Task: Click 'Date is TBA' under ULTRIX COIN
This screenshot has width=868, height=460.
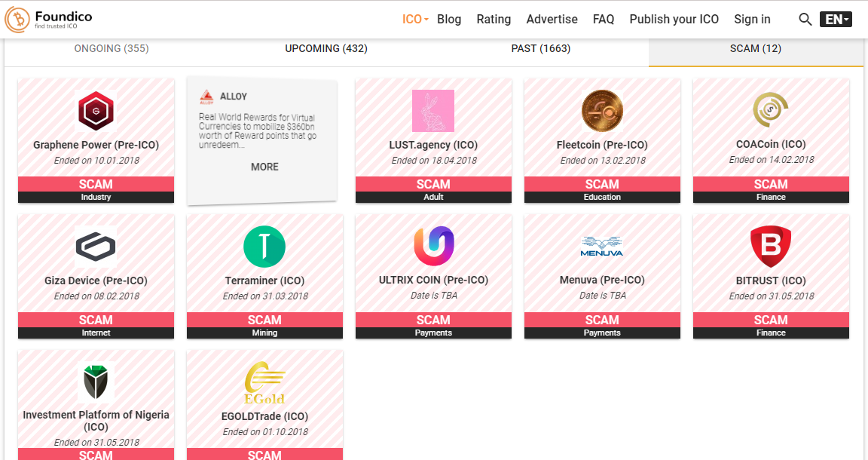Action: coord(433,296)
